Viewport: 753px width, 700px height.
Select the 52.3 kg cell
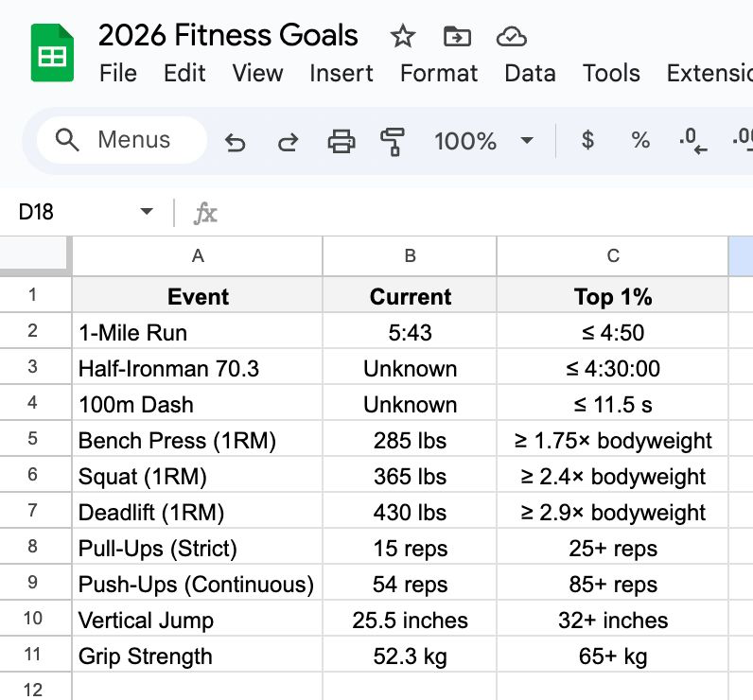click(410, 655)
